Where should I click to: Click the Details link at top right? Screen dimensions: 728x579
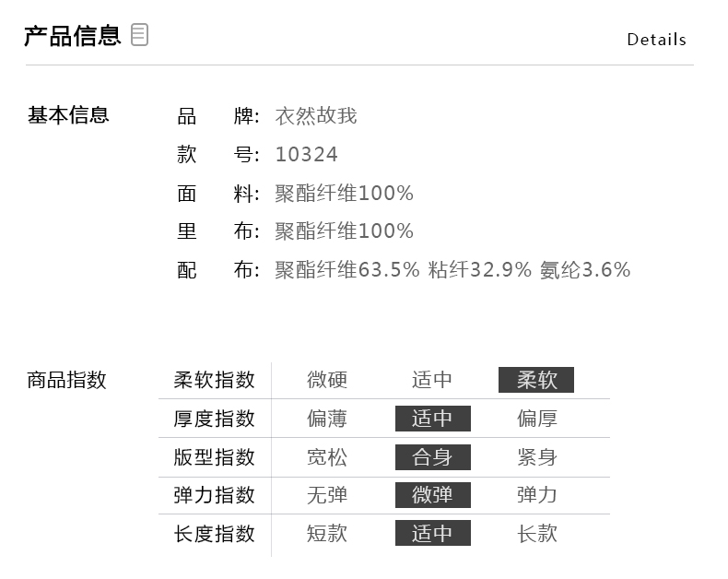pyautogui.click(x=656, y=40)
